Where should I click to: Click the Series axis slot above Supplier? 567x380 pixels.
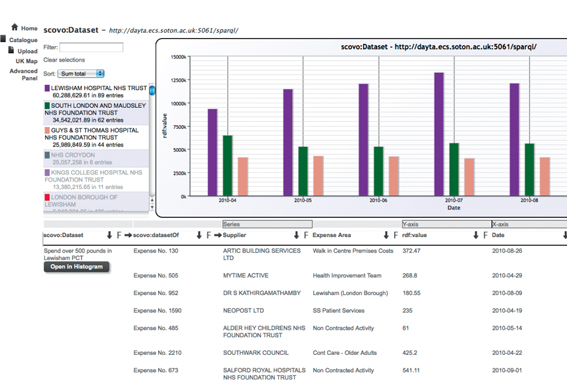[267, 224]
